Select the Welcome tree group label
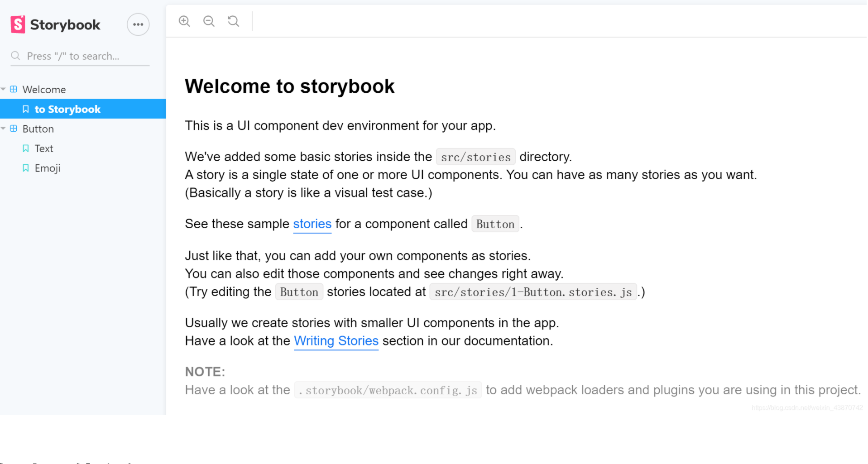The height and width of the screenshot is (464, 868). point(44,90)
